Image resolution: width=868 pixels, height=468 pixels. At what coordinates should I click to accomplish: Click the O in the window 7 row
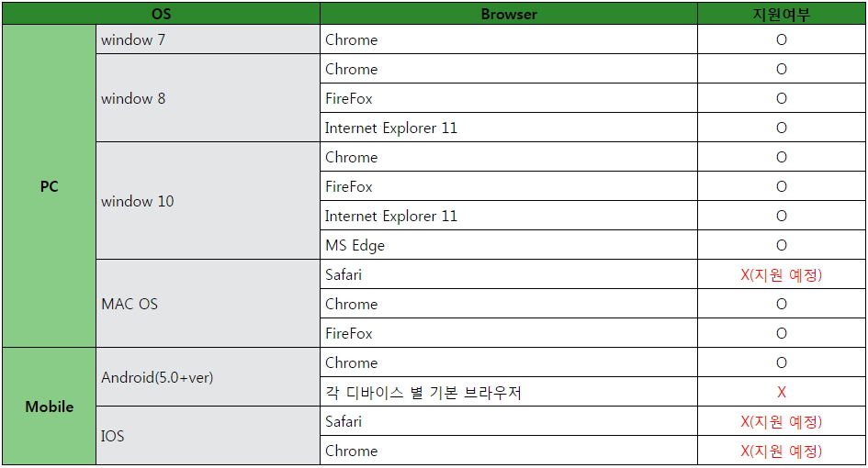click(x=781, y=39)
